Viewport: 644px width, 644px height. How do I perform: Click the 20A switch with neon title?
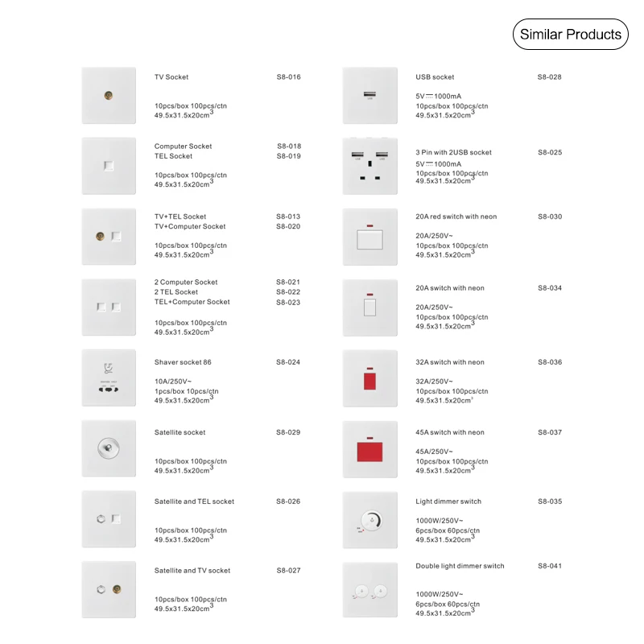coord(450,288)
